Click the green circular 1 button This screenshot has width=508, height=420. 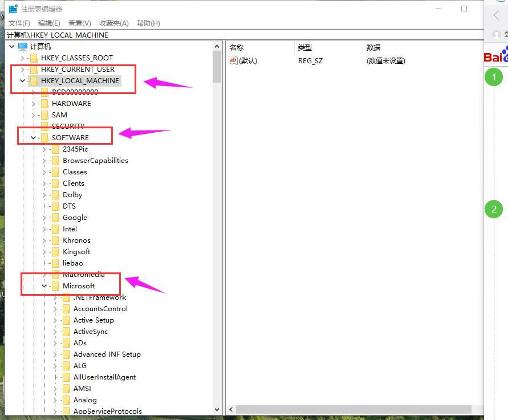(494, 76)
